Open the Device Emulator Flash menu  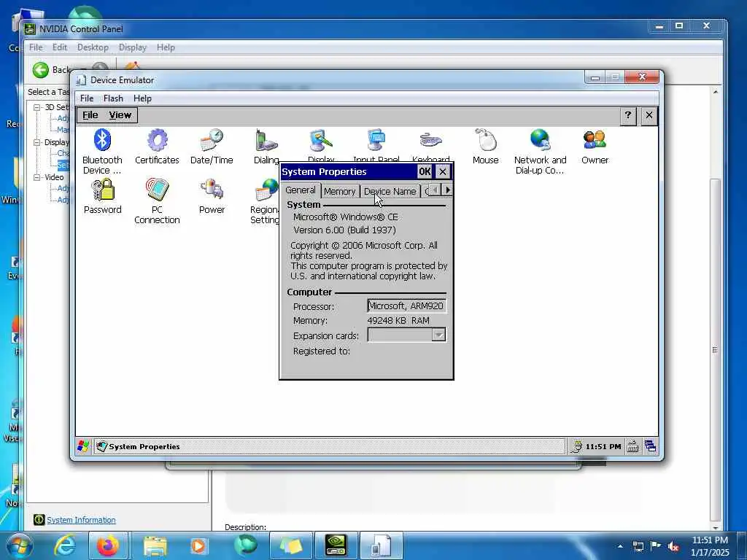tap(113, 98)
